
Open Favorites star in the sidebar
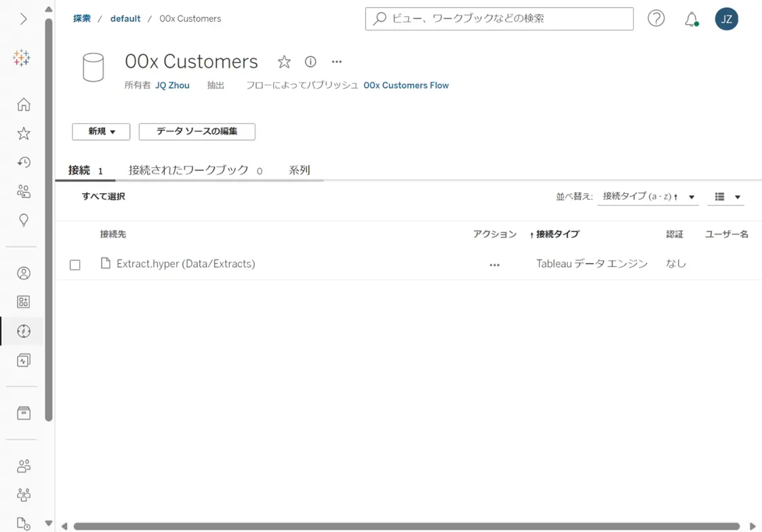(23, 134)
